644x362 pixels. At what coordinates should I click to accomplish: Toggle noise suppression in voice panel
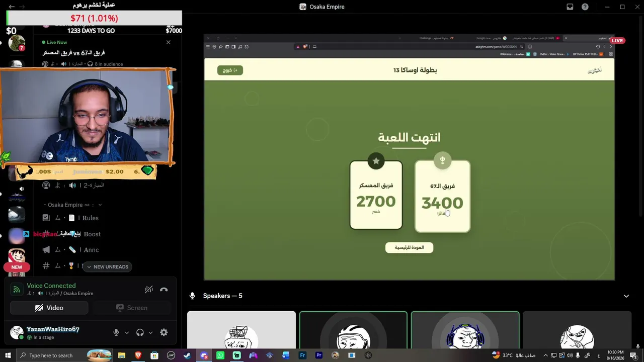click(148, 290)
